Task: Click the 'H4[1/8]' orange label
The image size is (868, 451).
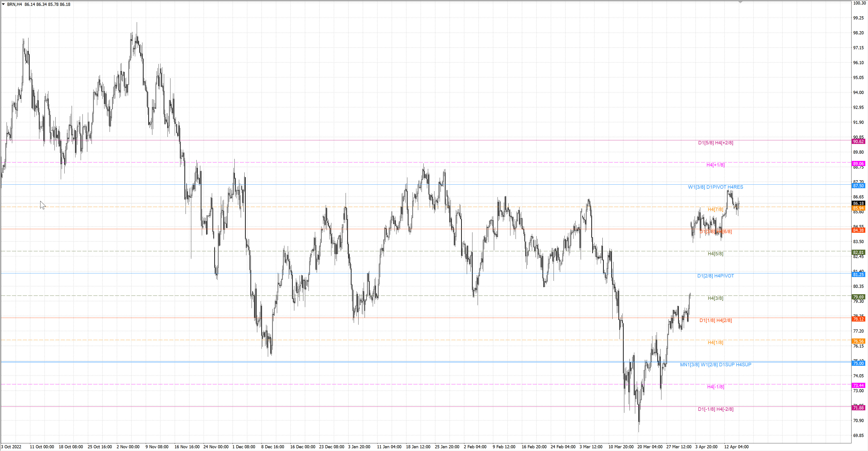Action: click(x=715, y=343)
